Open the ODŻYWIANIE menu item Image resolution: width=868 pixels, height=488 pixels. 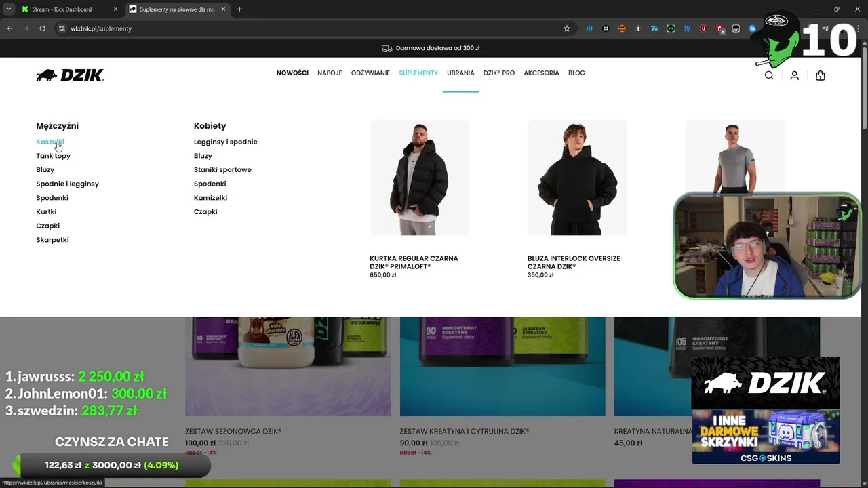click(370, 73)
